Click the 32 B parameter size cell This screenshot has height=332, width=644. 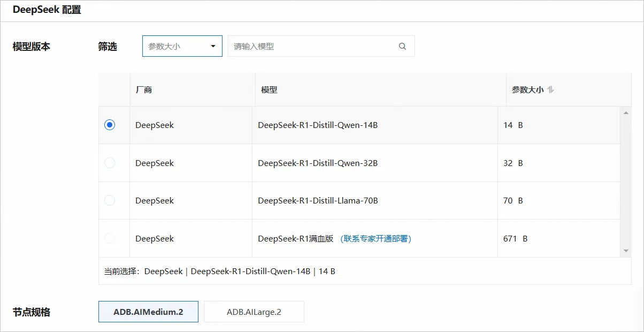513,163
